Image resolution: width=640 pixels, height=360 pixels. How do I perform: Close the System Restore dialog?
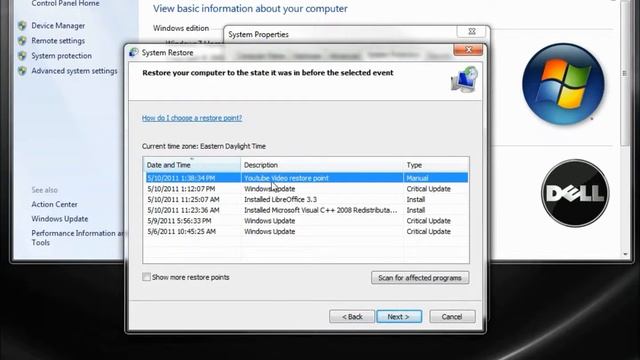click(468, 50)
